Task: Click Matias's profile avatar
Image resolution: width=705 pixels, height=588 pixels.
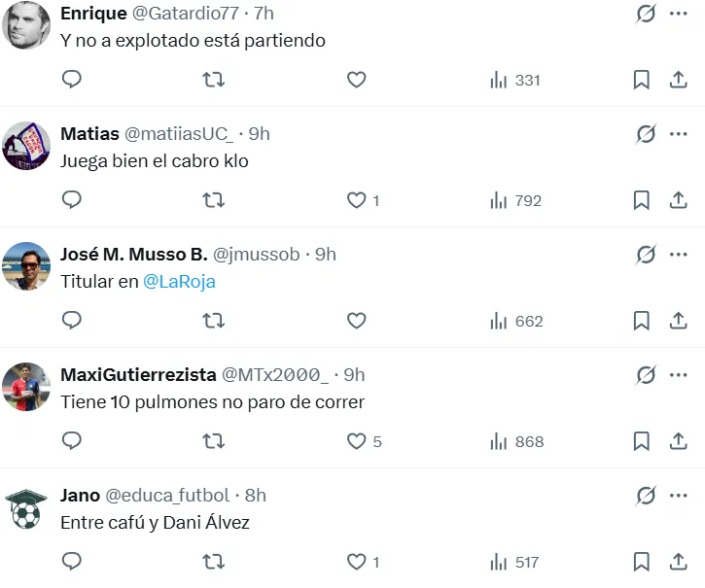Action: point(26,147)
